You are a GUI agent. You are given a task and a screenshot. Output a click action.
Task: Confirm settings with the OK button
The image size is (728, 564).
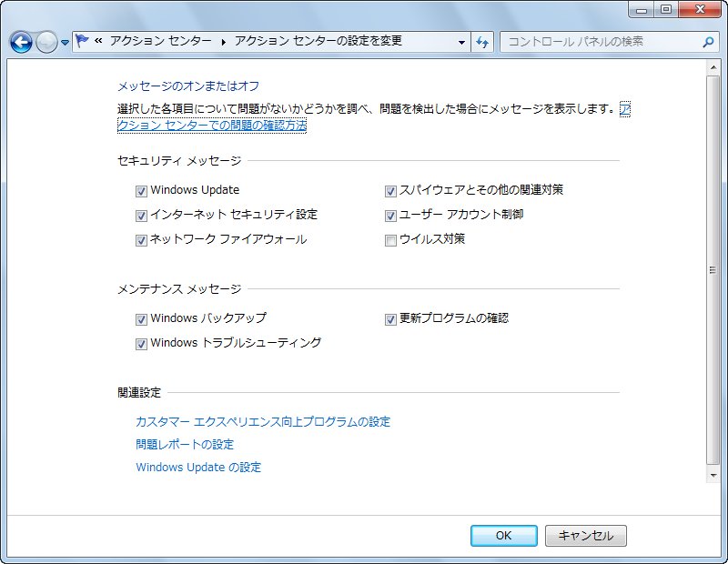(x=504, y=536)
